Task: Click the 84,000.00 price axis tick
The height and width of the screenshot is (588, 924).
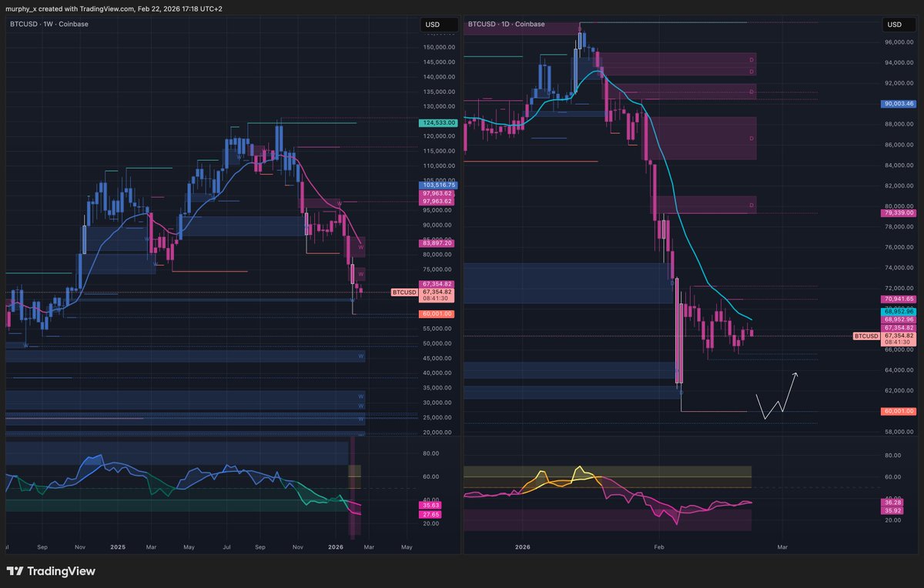Action: click(901, 165)
